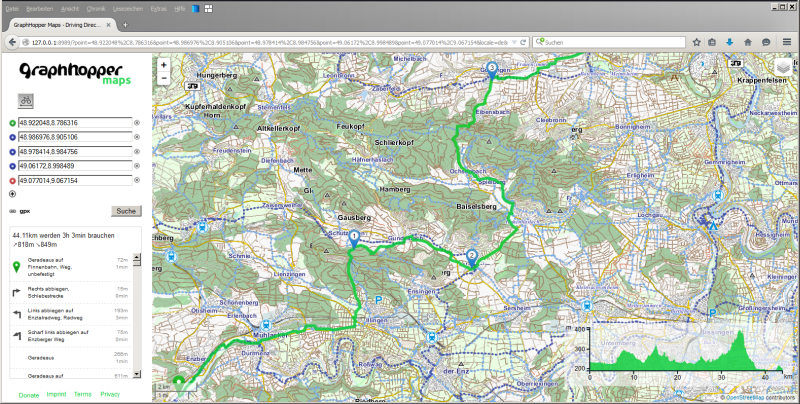Open the Chronik menu

tap(96, 9)
